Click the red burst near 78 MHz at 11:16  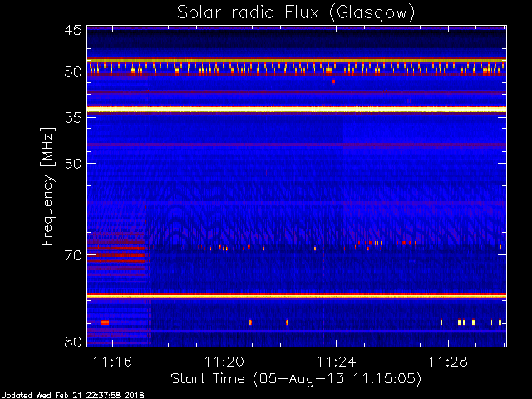pos(106,323)
